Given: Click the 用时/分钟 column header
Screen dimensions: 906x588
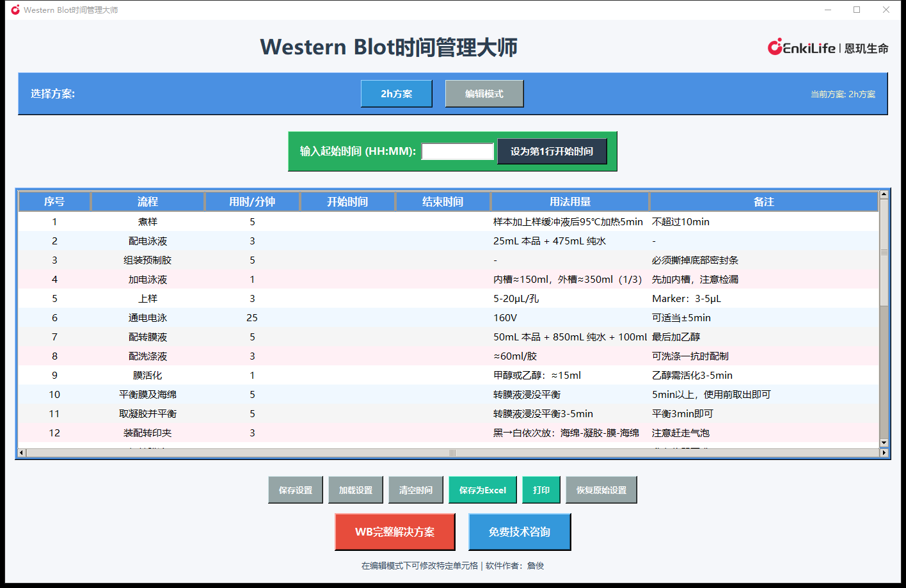Looking at the screenshot, I should click(x=252, y=202).
